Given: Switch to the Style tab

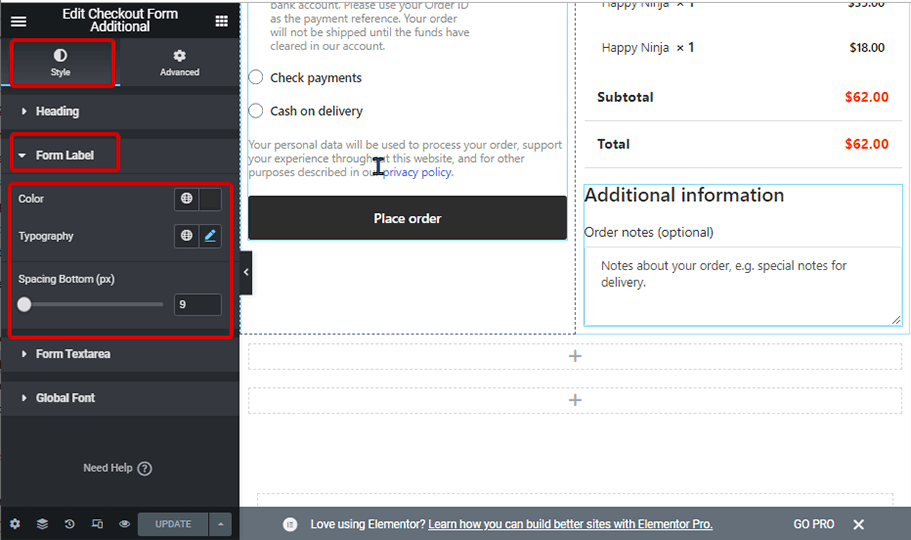Looking at the screenshot, I should tap(60, 63).
